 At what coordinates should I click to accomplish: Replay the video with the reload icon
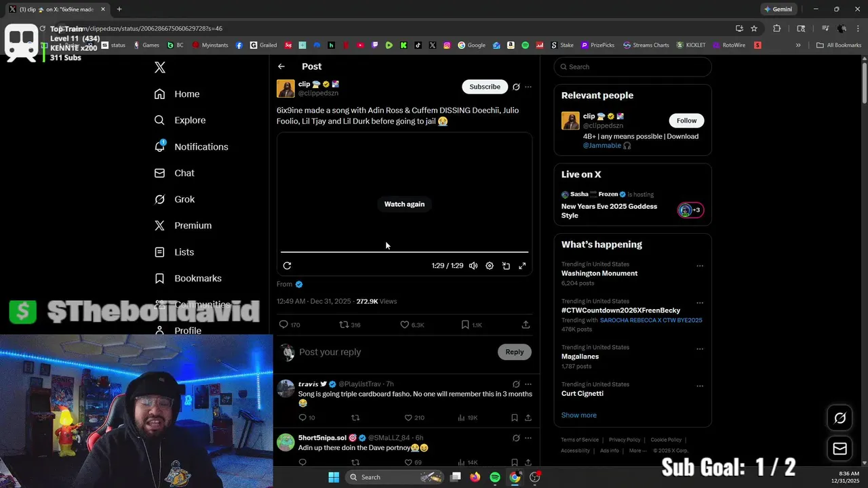click(x=288, y=266)
